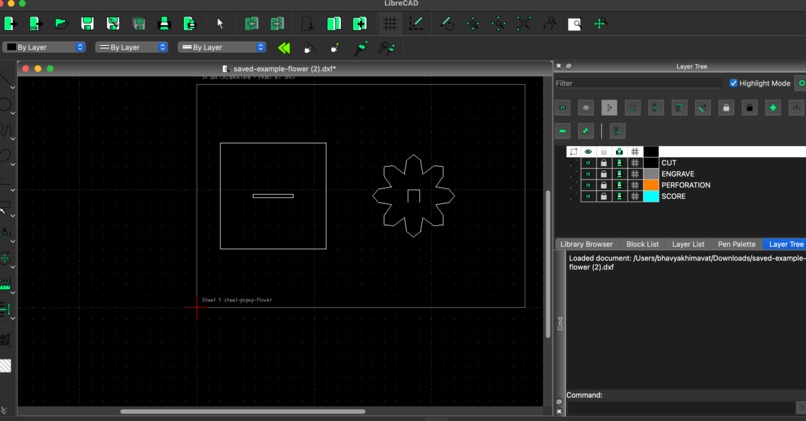Image resolution: width=806 pixels, height=421 pixels.
Task: Switch to the Layer Tree tab
Action: (786, 244)
